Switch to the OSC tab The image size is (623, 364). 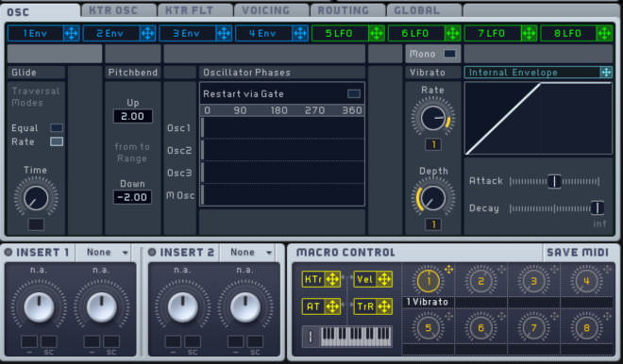[40, 11]
